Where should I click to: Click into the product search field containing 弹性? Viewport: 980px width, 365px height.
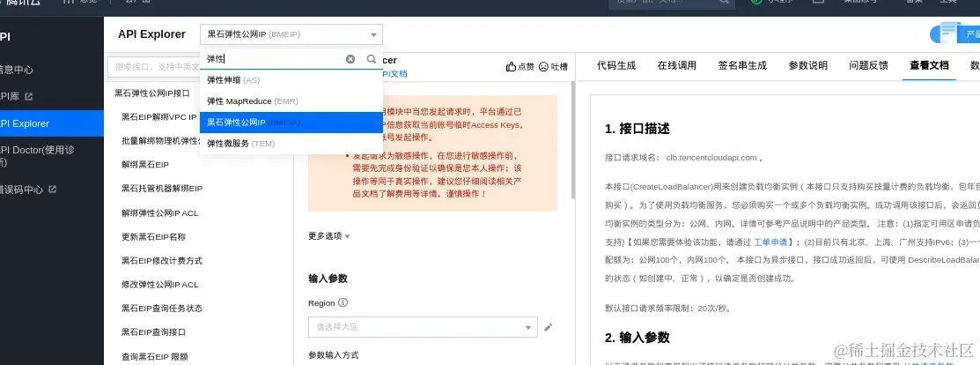(275, 59)
